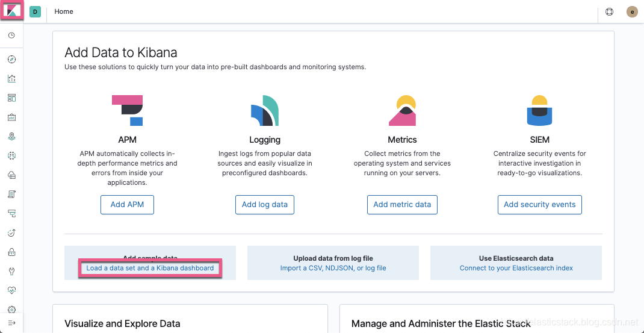Open SIEM lock icon in sidebar
The image size is (644, 333).
[11, 252]
